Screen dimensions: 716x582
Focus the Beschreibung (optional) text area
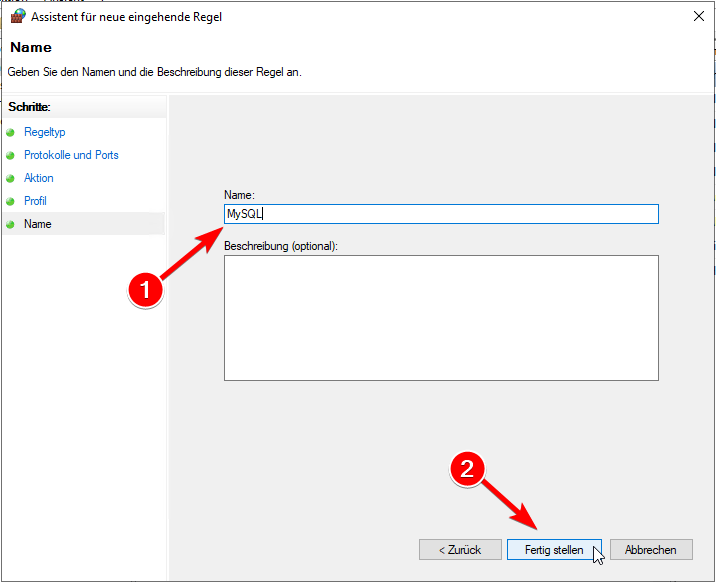pos(441,318)
